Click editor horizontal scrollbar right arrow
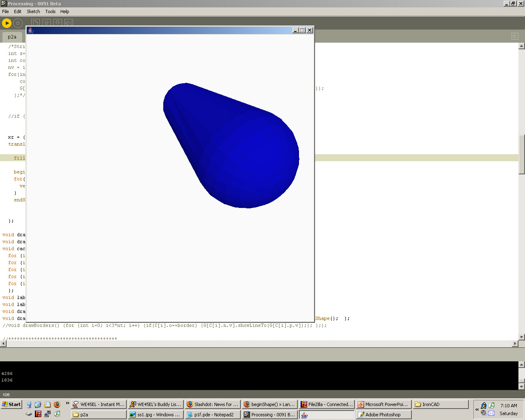This screenshot has width=525, height=420. point(515,344)
